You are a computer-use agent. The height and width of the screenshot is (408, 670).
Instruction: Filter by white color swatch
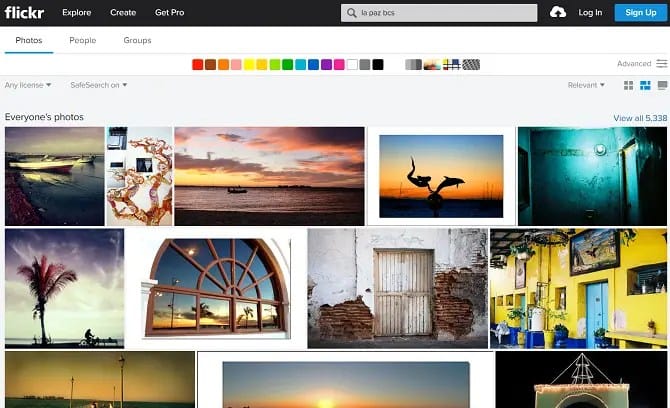[x=352, y=65]
